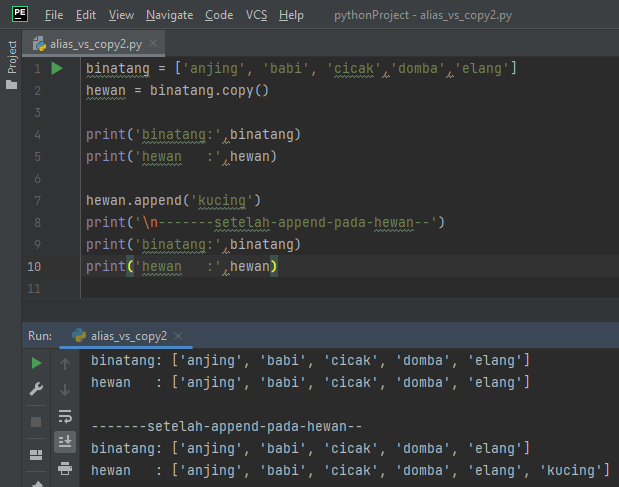Open the Help menu
This screenshot has width=619, height=487.
[x=291, y=15]
